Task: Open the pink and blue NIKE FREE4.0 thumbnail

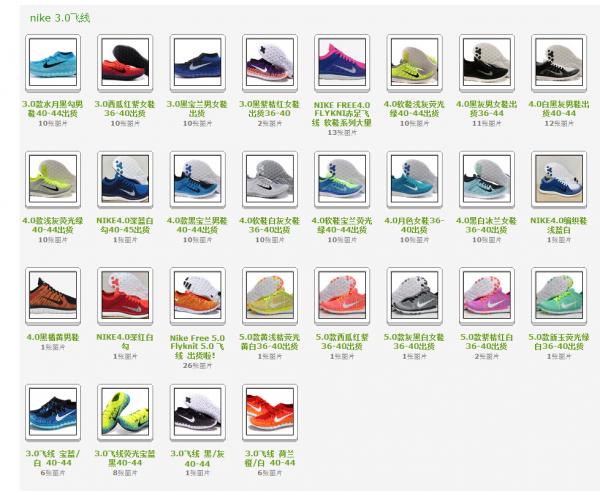Action: (342, 62)
